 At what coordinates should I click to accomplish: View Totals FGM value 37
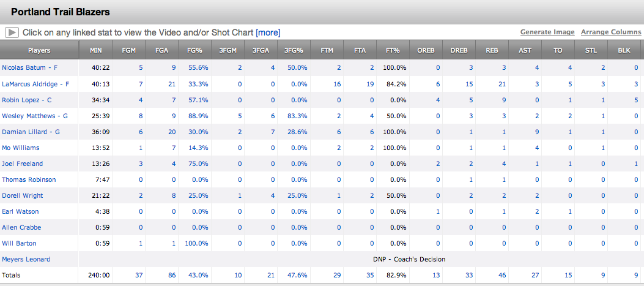coord(139,276)
